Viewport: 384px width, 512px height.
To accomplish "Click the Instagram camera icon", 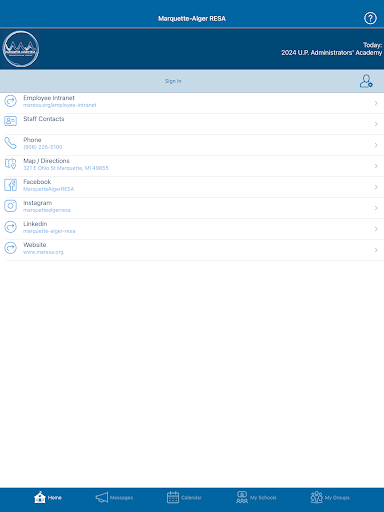I will coord(10,206).
